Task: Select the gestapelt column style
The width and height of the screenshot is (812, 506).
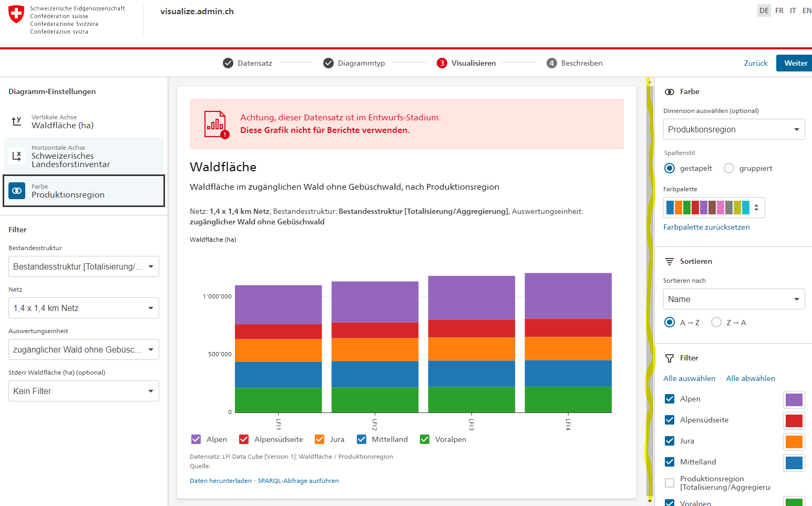Action: [670, 168]
